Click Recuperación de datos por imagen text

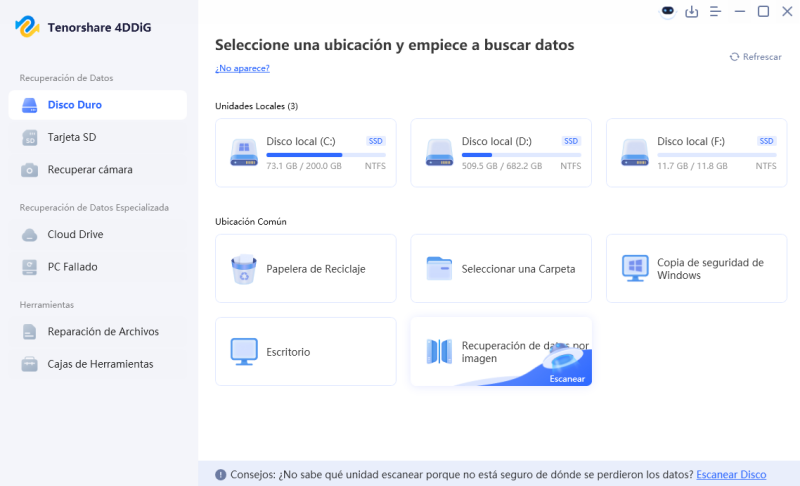(525, 352)
